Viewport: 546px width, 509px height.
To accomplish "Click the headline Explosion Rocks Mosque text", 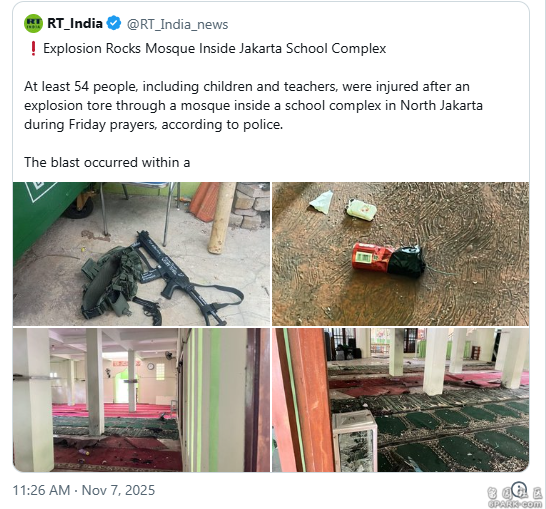I will [x=214, y=48].
